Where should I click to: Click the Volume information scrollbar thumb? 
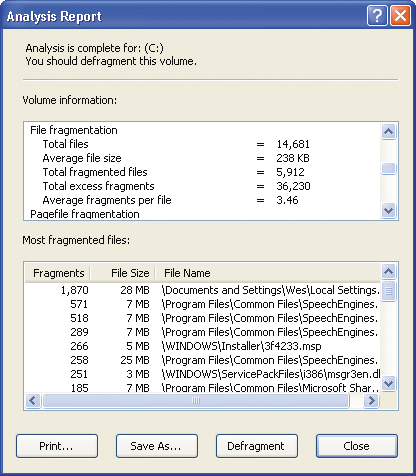point(389,168)
